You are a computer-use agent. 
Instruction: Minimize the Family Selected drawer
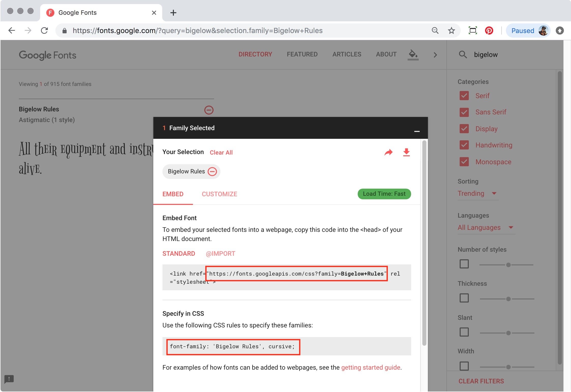[417, 131]
